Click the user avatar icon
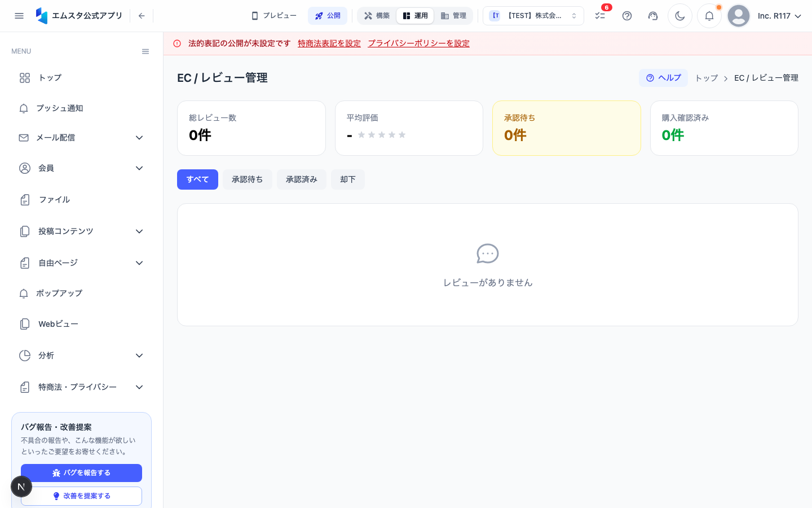 739,16
